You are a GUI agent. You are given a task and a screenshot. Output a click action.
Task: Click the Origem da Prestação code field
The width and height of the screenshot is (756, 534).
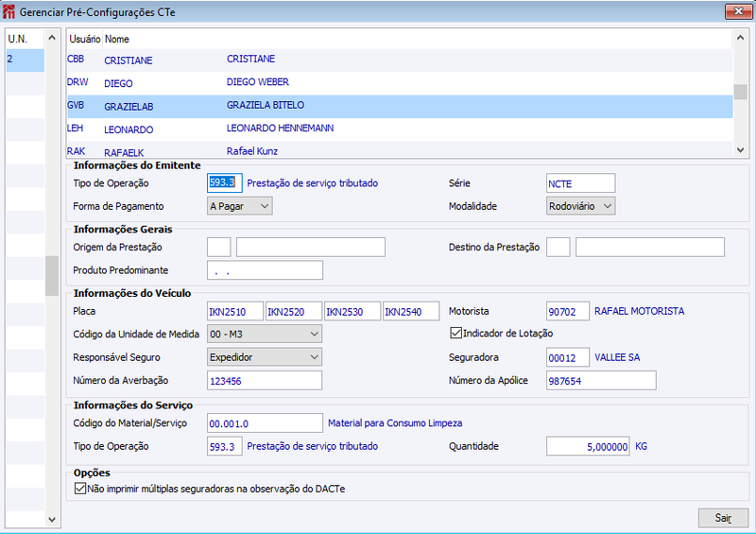219,247
